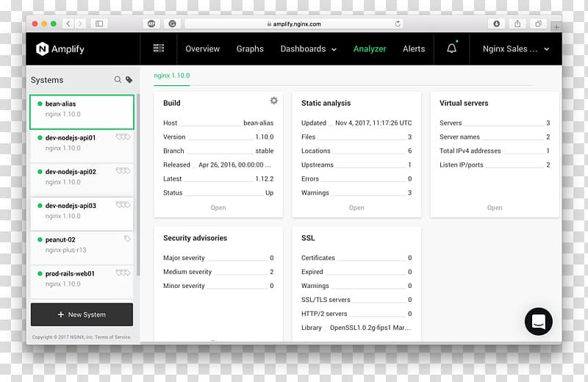This screenshot has width=588, height=382.
Task: Open the inventory list icon in navbar
Action: (x=159, y=48)
